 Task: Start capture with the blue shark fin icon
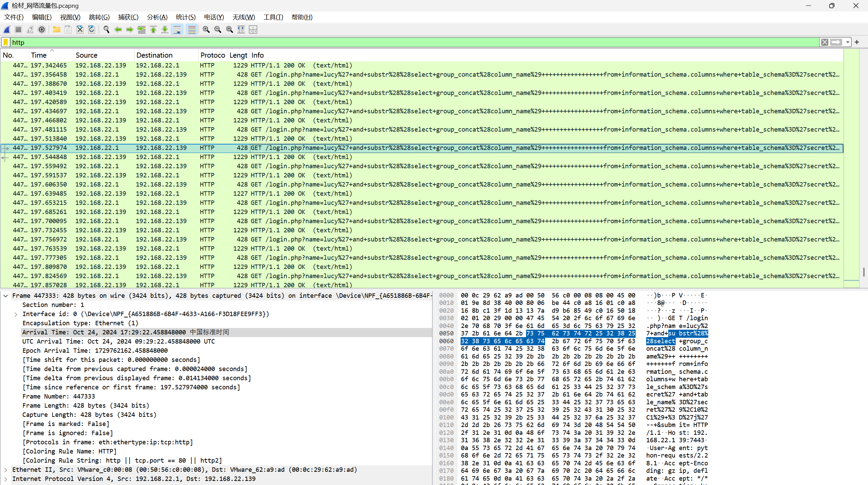7,30
